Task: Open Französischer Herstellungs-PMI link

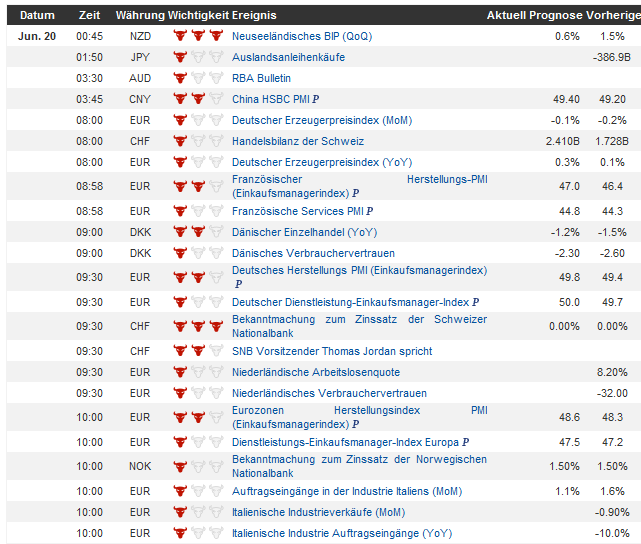Action: tap(359, 186)
